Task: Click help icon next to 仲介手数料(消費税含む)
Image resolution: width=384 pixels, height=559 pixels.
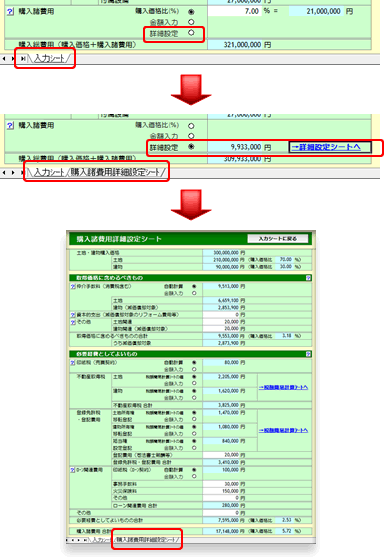Action: click(73, 286)
